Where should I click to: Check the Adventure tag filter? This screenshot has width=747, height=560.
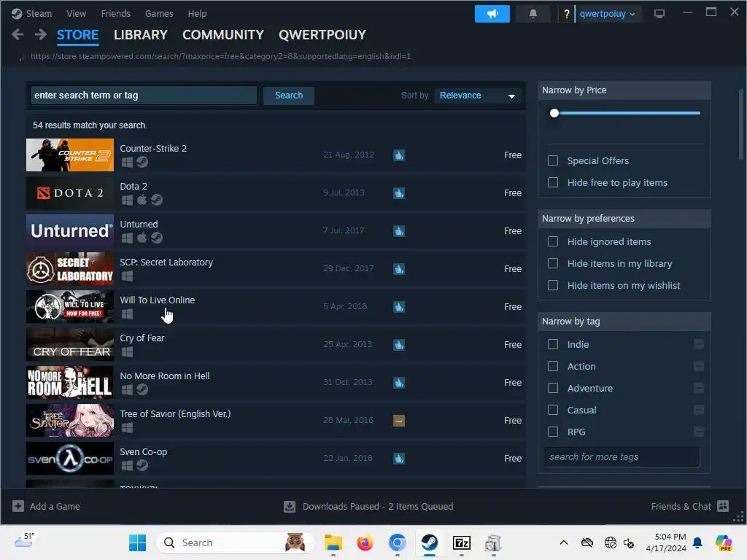tap(553, 388)
